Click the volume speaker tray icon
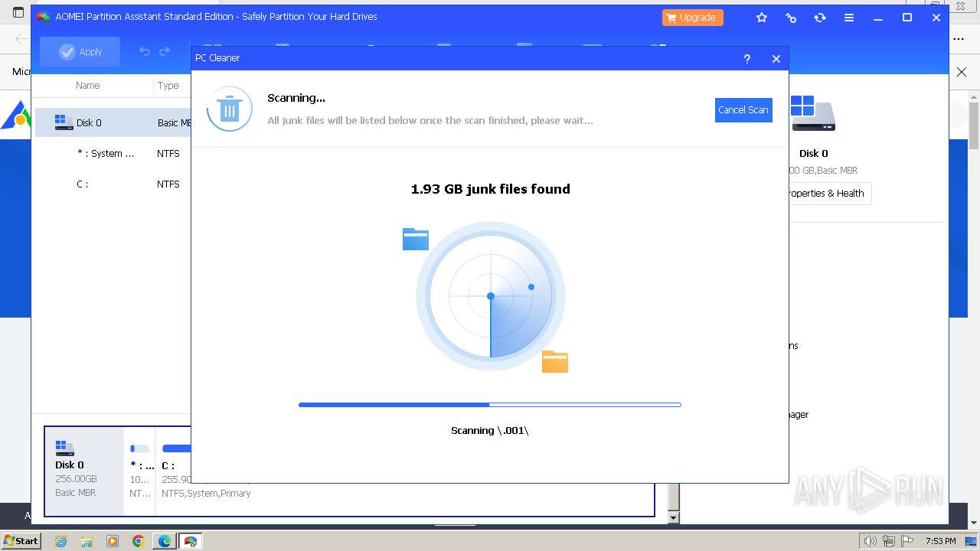The image size is (980, 551). (870, 541)
